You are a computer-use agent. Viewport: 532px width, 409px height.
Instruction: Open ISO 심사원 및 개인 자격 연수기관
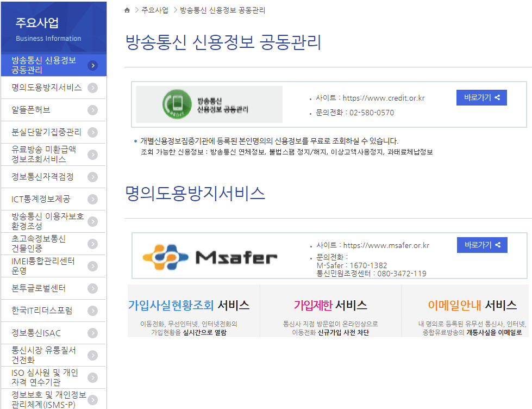tap(54, 378)
